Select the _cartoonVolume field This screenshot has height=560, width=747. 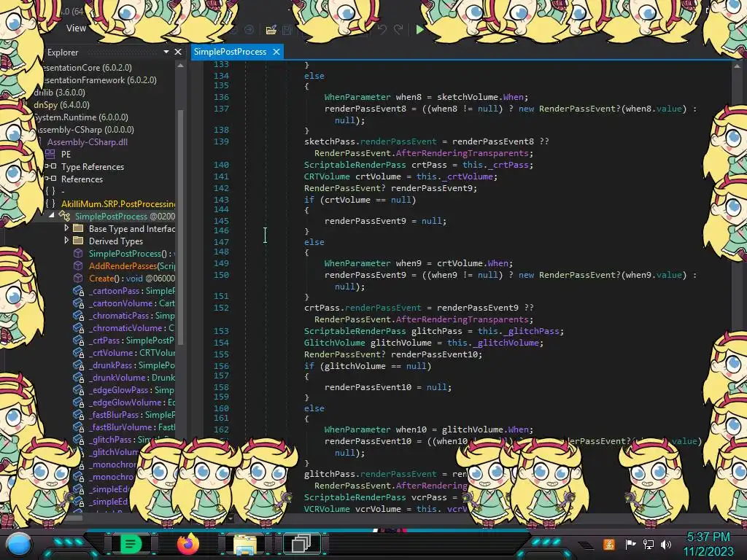pyautogui.click(x=131, y=303)
